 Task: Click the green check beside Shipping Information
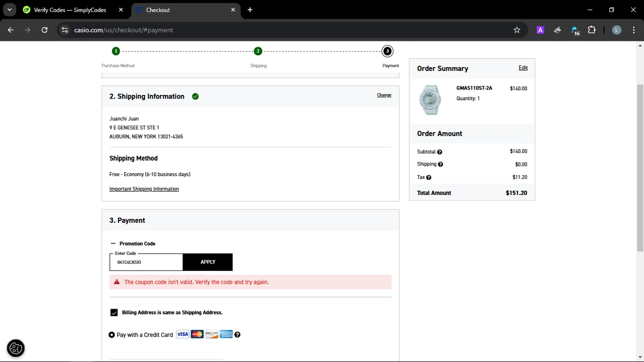click(x=195, y=96)
